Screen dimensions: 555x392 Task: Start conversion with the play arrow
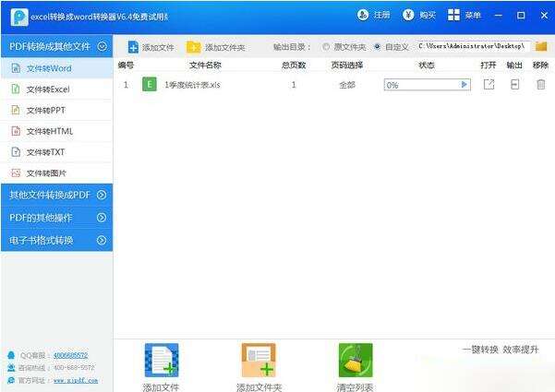click(465, 85)
